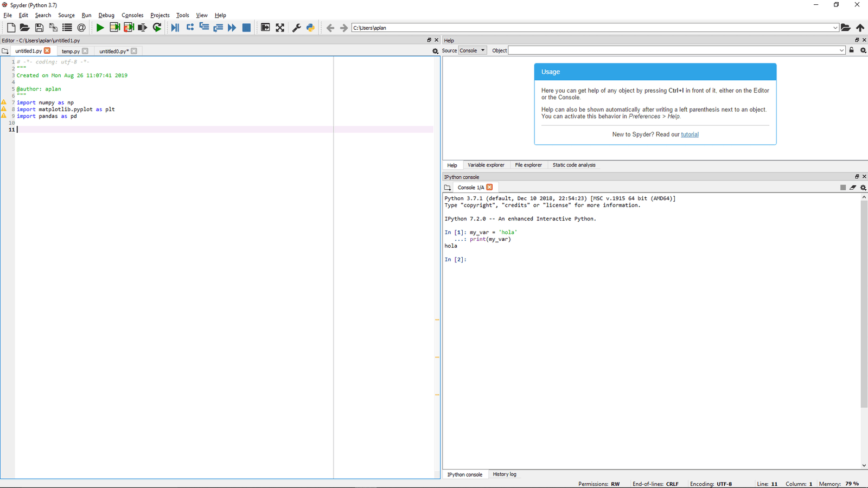Open the Source dropdown in the Help pane
This screenshot has width=868, height=488.
471,50
